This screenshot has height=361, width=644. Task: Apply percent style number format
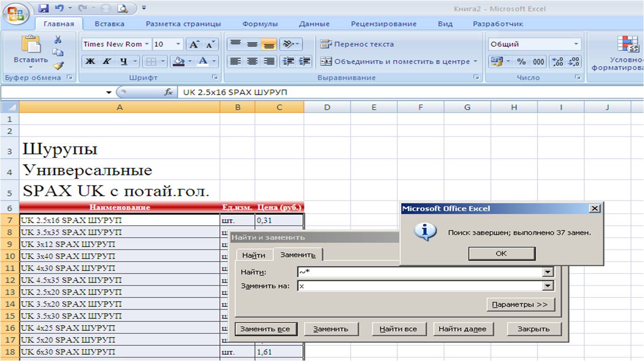(x=522, y=62)
